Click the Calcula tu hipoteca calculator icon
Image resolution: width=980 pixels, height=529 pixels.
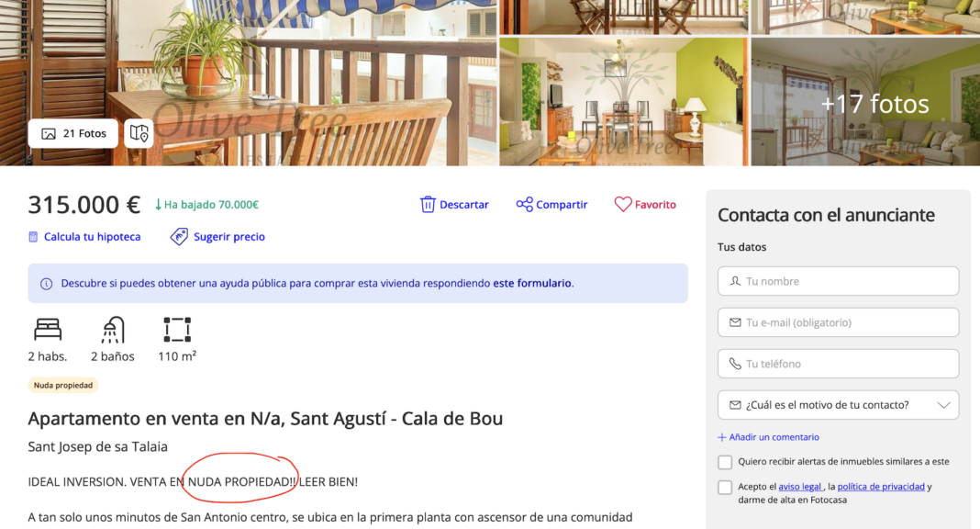(x=33, y=237)
